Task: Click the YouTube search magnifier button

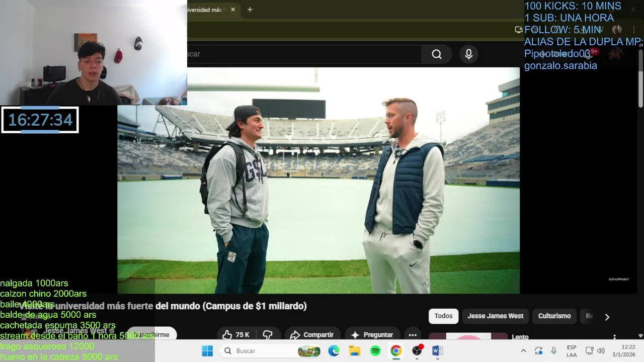Action: pos(437,54)
